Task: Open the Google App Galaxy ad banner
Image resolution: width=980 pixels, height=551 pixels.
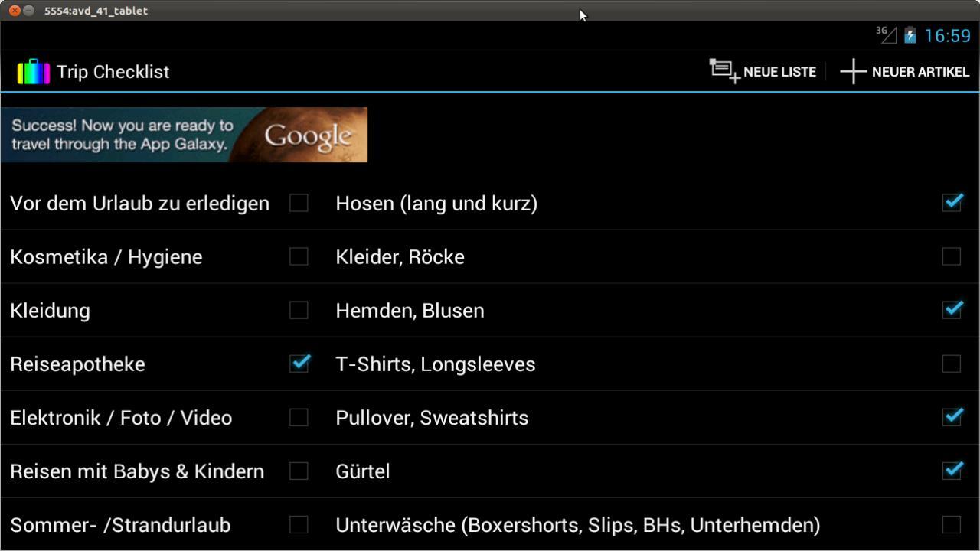Action: point(184,135)
